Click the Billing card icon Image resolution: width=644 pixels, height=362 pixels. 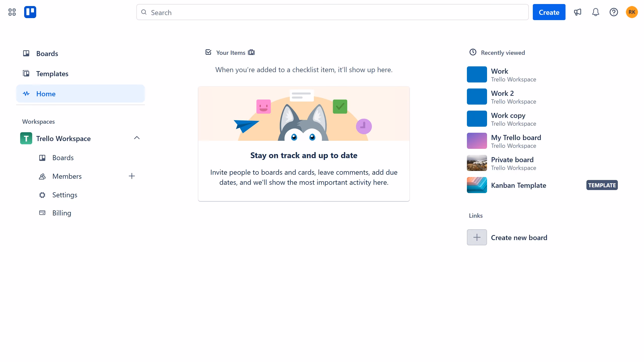click(42, 213)
